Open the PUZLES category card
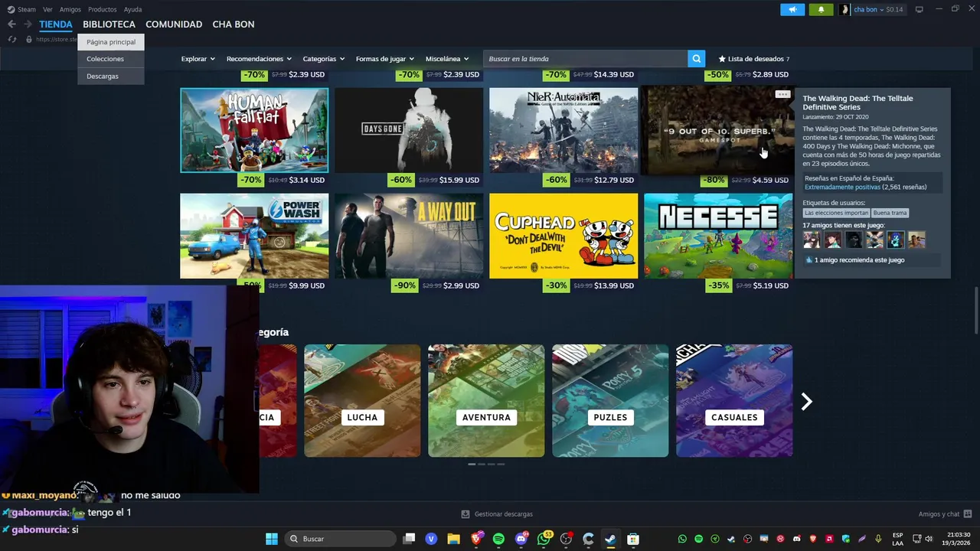 [610, 401]
